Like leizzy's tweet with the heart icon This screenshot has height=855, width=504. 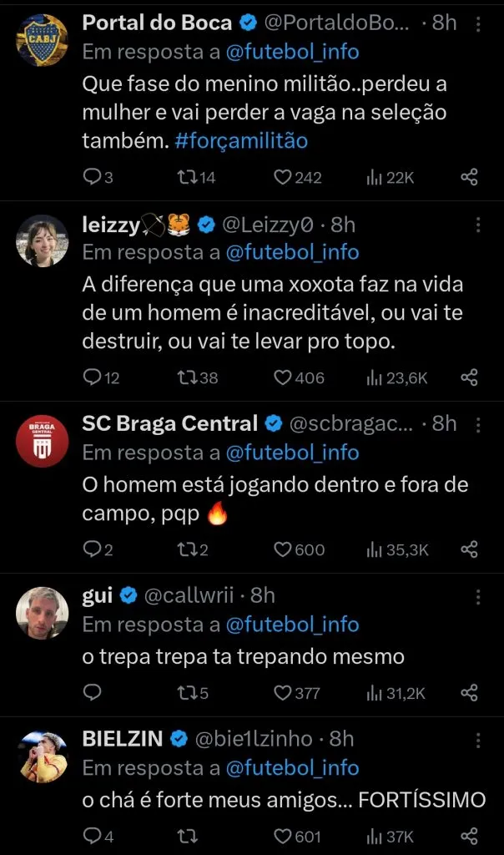(284, 377)
